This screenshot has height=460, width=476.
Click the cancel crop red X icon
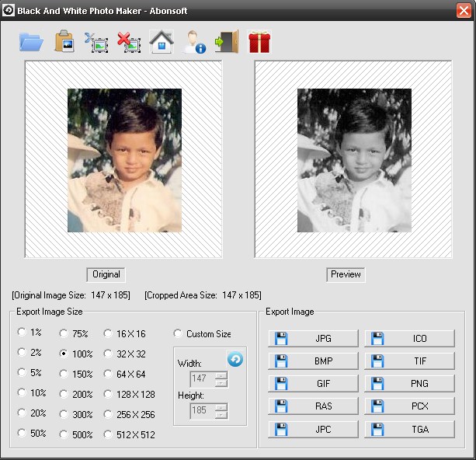[x=128, y=42]
